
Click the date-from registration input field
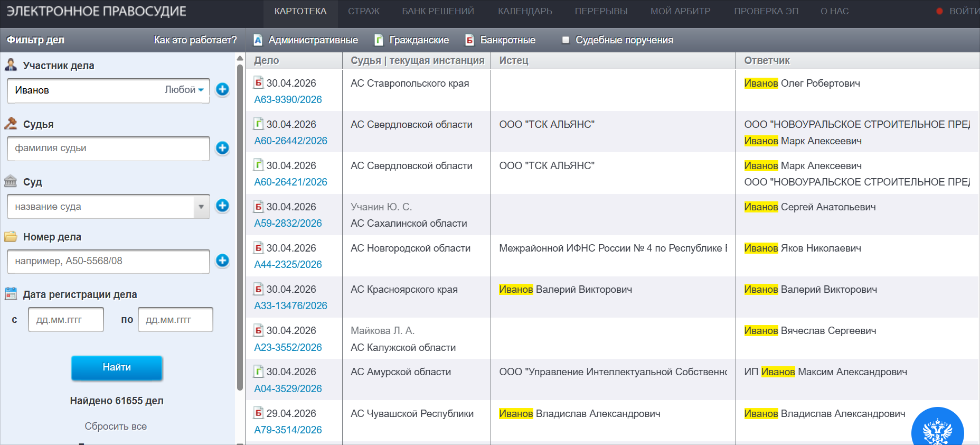coord(66,320)
